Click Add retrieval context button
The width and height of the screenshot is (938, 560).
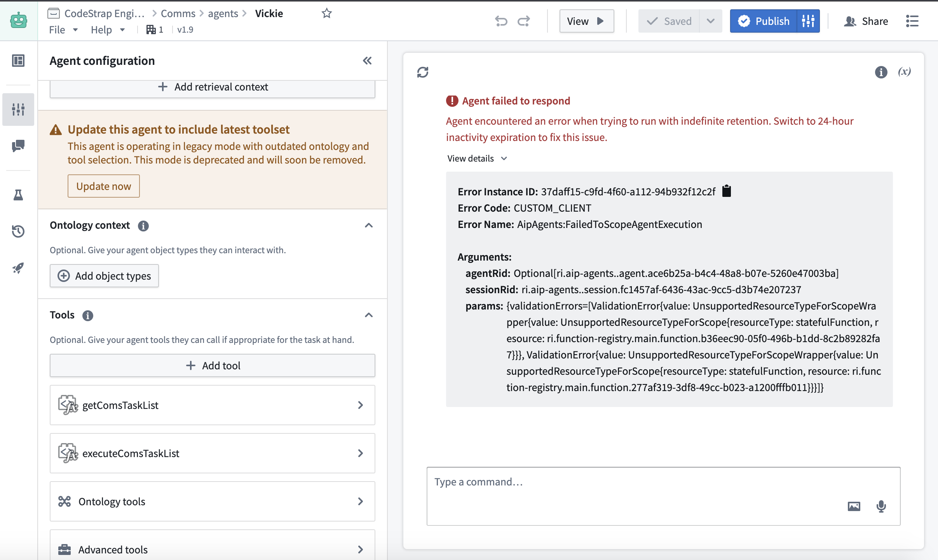coord(212,89)
